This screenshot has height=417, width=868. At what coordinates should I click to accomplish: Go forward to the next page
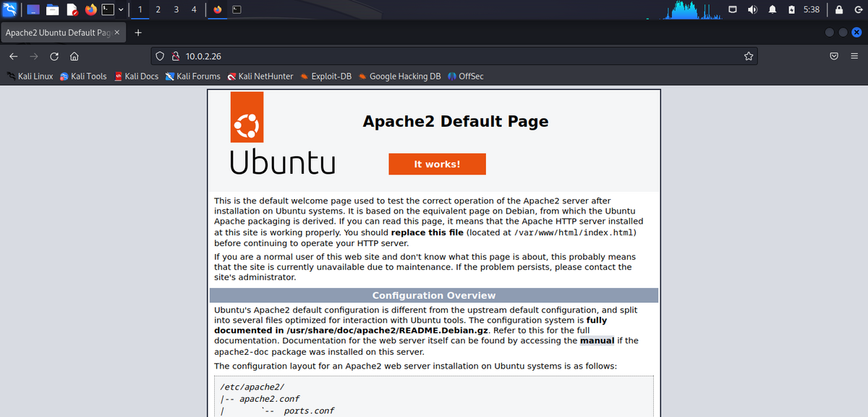pyautogui.click(x=33, y=56)
